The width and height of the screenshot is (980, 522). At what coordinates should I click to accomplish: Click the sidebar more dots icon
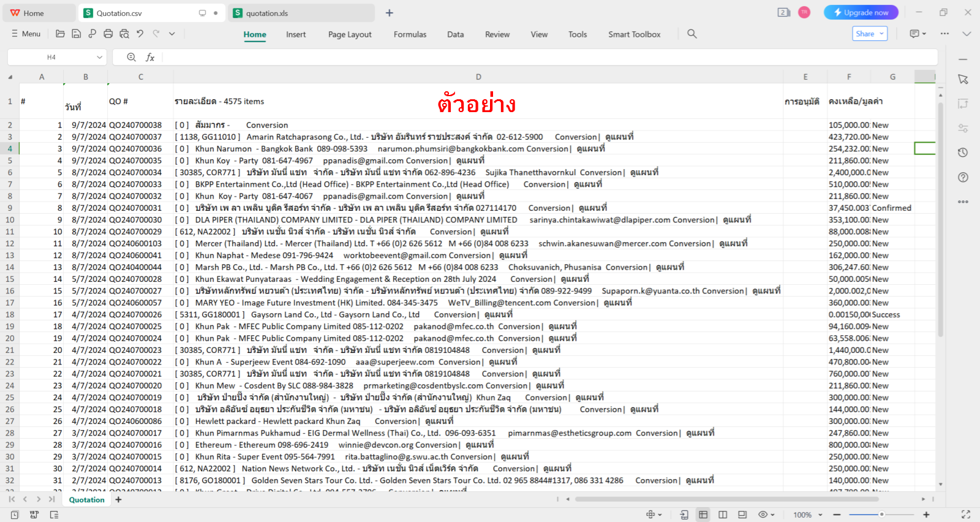pyautogui.click(x=963, y=202)
